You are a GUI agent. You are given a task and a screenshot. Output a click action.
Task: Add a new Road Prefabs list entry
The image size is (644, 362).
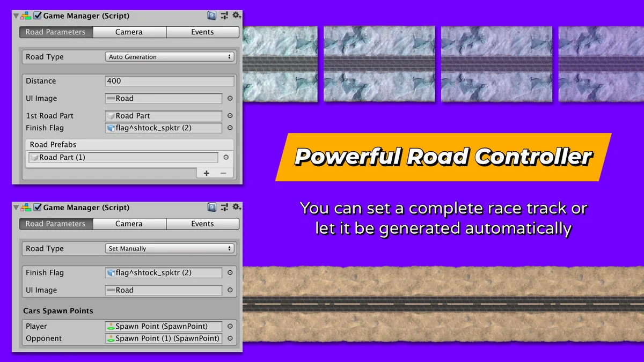pos(207,173)
